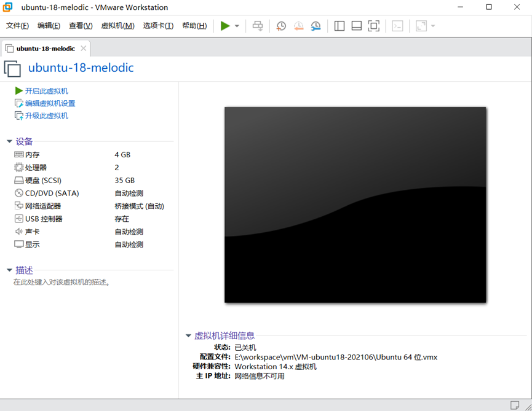
Task: Enter full screen mode icon
Action: 373,26
